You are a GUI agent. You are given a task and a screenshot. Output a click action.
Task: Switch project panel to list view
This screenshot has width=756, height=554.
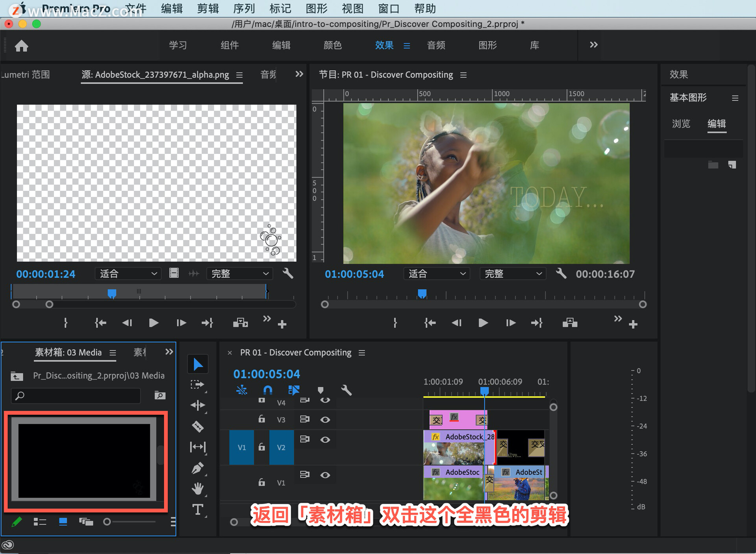tap(40, 522)
